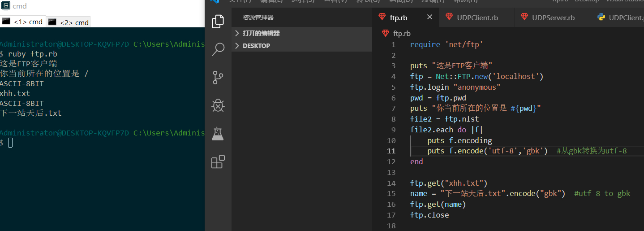This screenshot has width=644, height=231.
Task: Open the Search view in the activity bar
Action: pos(218,49)
